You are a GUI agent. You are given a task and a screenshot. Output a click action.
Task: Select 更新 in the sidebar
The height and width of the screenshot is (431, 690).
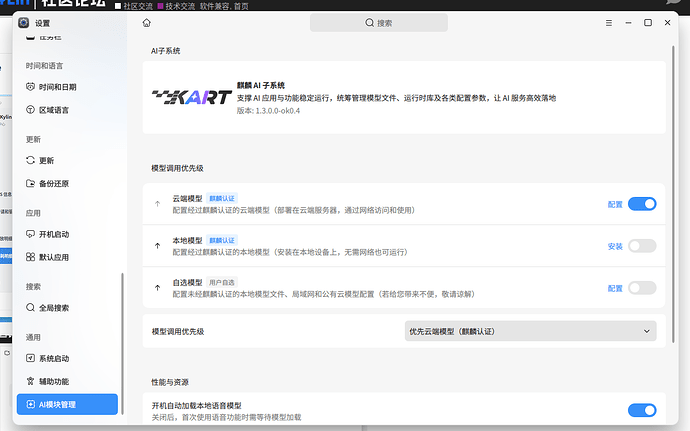67,160
